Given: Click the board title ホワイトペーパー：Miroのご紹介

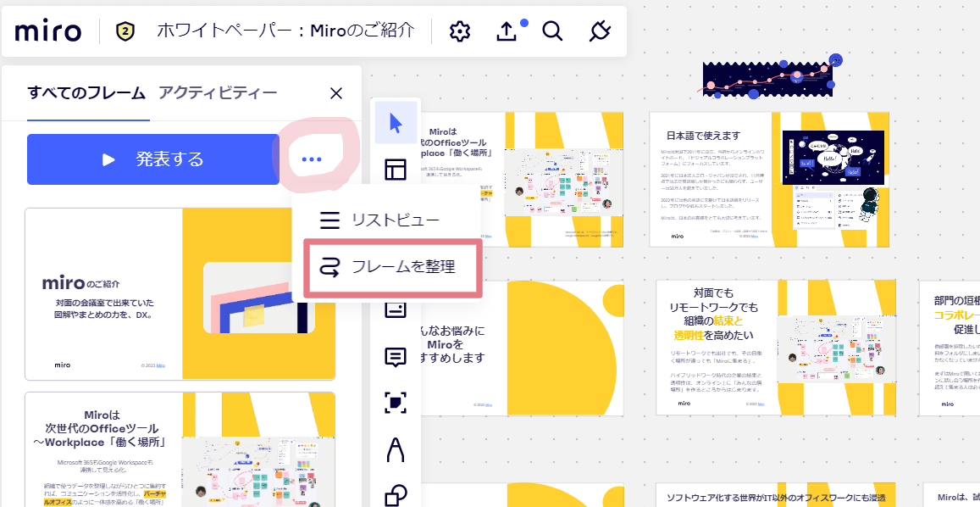Looking at the screenshot, I should pos(285,30).
